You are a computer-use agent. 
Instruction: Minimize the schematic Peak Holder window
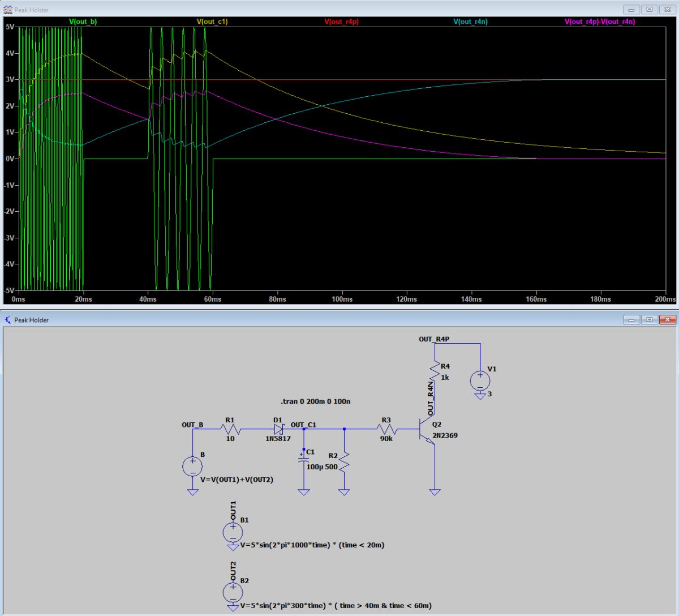point(631,320)
